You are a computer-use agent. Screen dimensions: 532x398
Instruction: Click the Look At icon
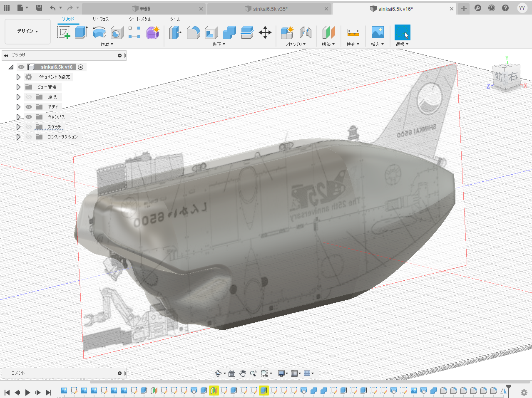click(232, 373)
